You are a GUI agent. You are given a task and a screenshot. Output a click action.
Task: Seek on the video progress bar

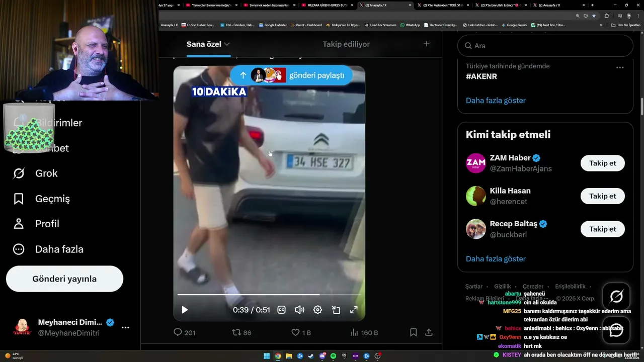[269, 295]
